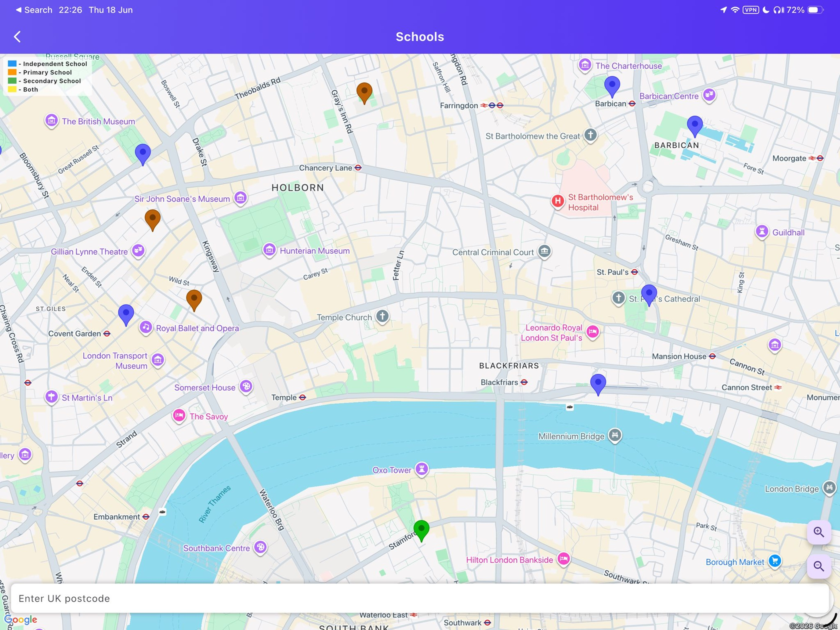
Task: Select the green secondary school pin near Stamford St
Action: pos(422,530)
